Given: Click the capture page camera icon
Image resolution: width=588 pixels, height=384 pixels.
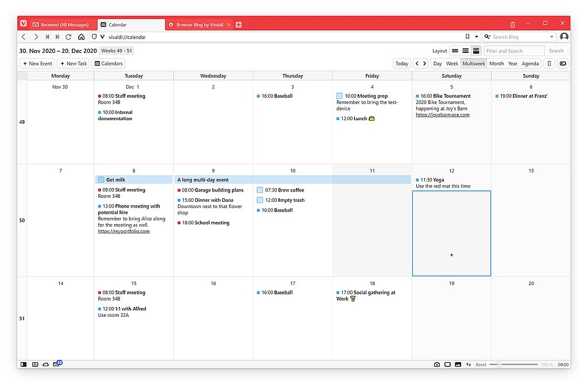Looking at the screenshot, I should tap(437, 364).
